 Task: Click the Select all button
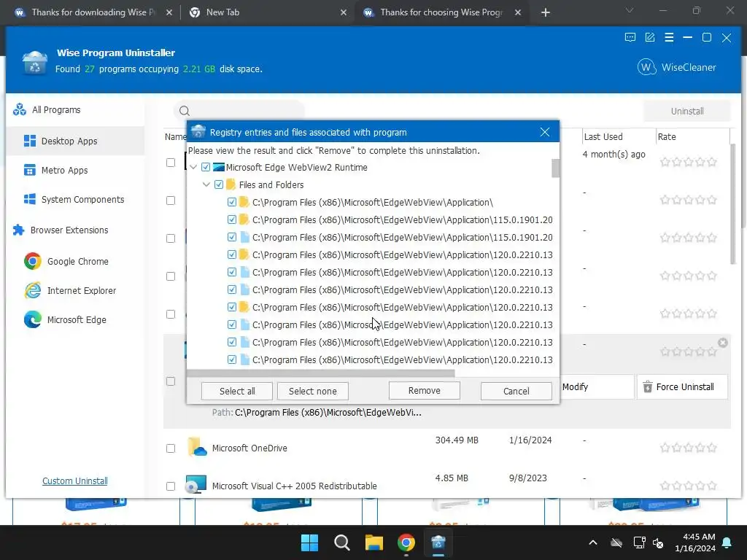pyautogui.click(x=237, y=391)
